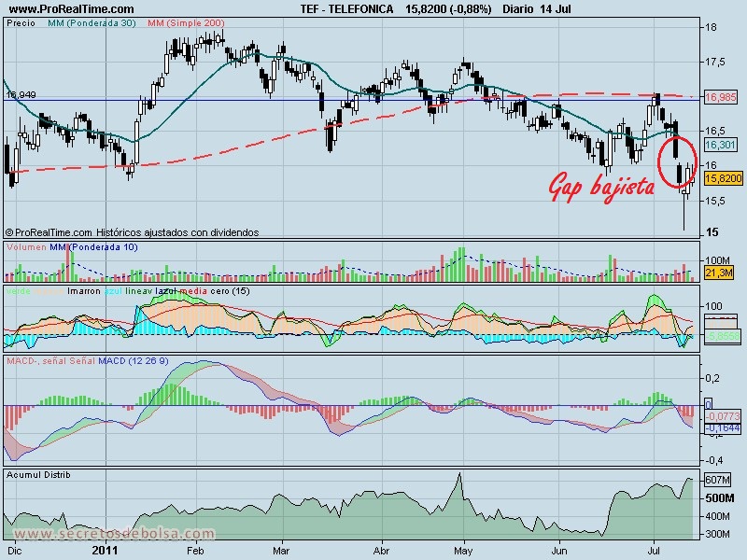Click the Abr date axis label
Image resolution: width=747 pixels, height=560 pixels.
pos(381,551)
